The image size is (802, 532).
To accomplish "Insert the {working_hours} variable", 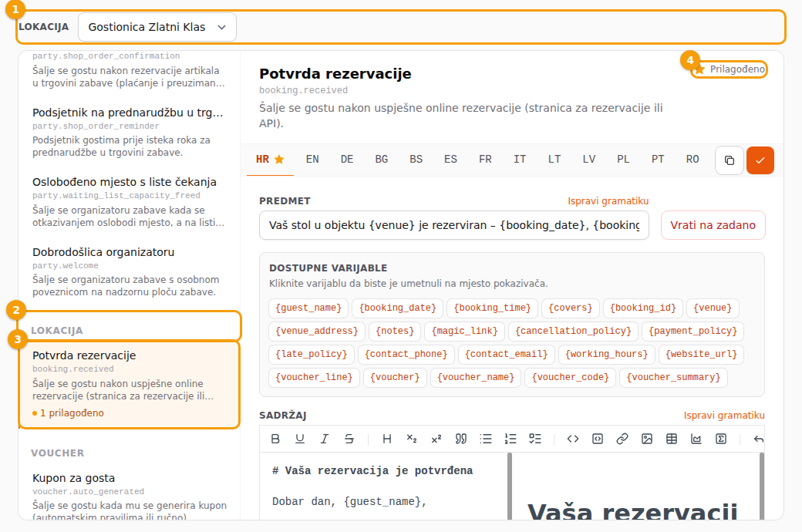I will pyautogui.click(x=607, y=354).
